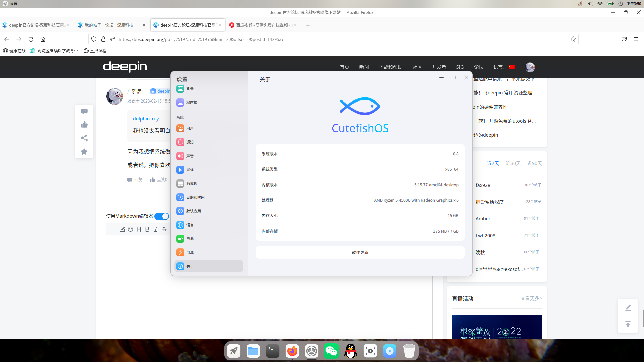Select the 近30天 ranking tab

(x=513, y=163)
